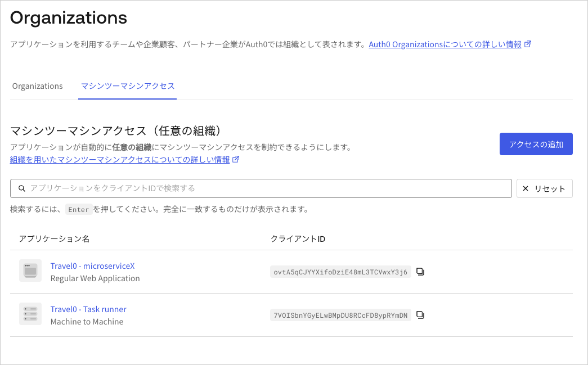Copy client ID for Travel0 - Task runner
Viewport: 588px width, 365px height.
[420, 315]
